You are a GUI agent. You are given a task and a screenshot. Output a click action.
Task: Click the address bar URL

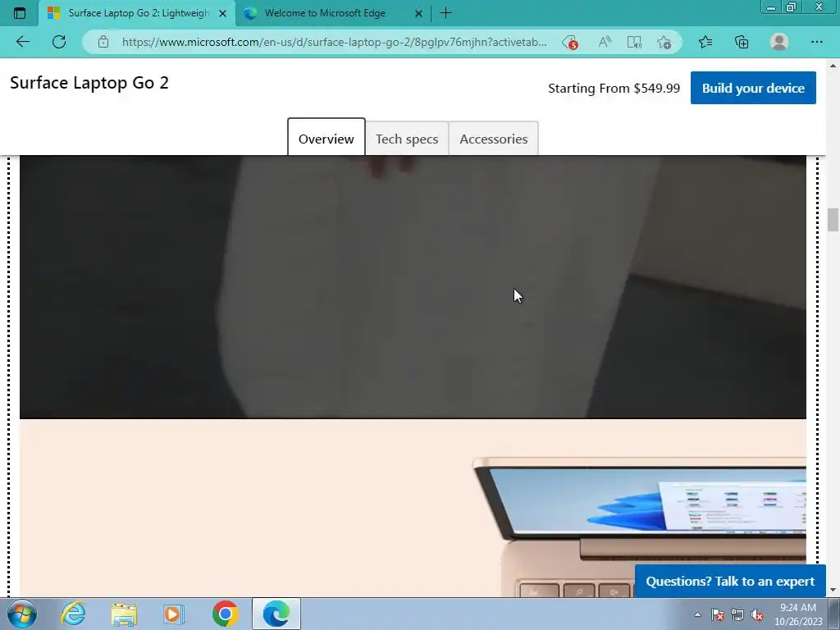335,42
